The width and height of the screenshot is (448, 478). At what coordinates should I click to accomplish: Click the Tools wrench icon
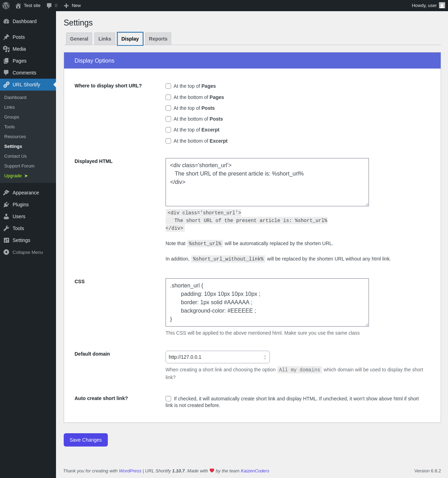(x=6, y=228)
